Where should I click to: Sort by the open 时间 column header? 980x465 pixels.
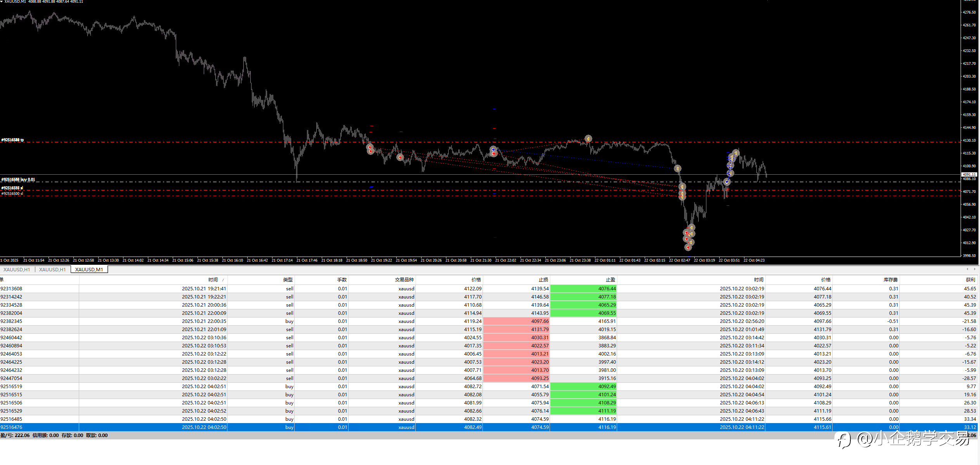click(x=213, y=279)
